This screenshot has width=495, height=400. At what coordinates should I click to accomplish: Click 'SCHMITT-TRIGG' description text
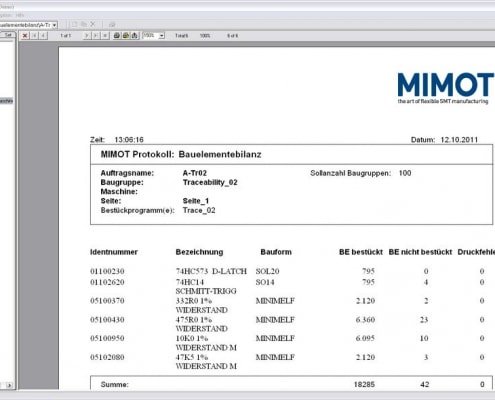click(x=206, y=291)
